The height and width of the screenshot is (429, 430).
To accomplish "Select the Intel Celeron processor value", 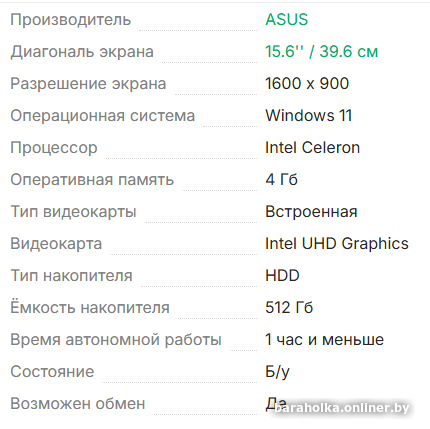I will 313,147.
